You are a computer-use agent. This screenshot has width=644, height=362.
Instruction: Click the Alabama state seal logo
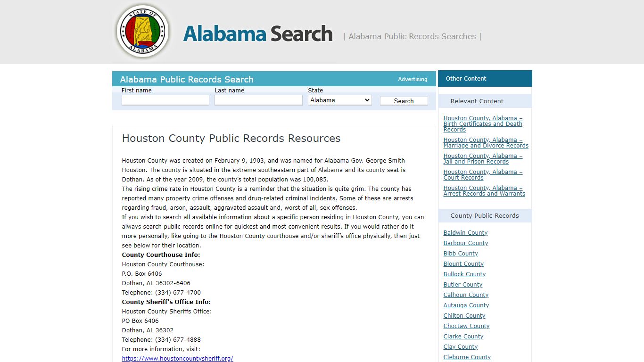click(x=143, y=32)
